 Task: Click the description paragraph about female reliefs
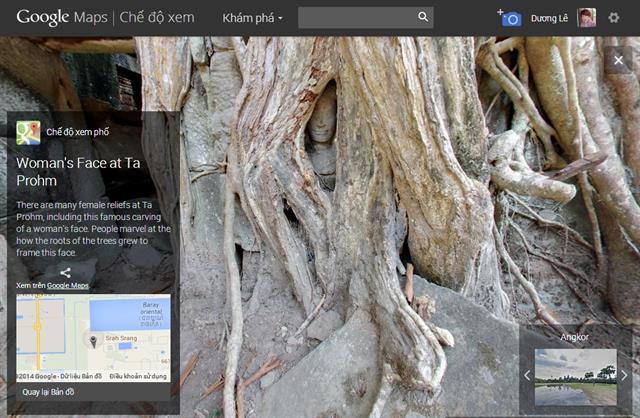(93, 229)
